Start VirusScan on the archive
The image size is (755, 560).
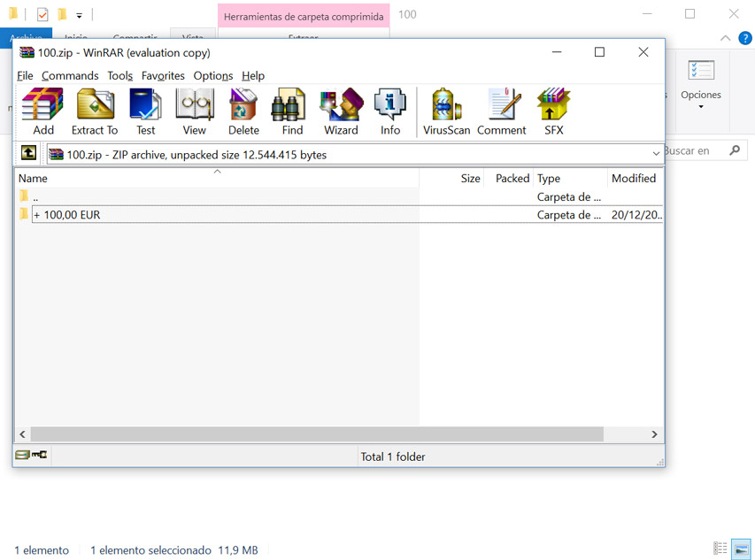[446, 111]
